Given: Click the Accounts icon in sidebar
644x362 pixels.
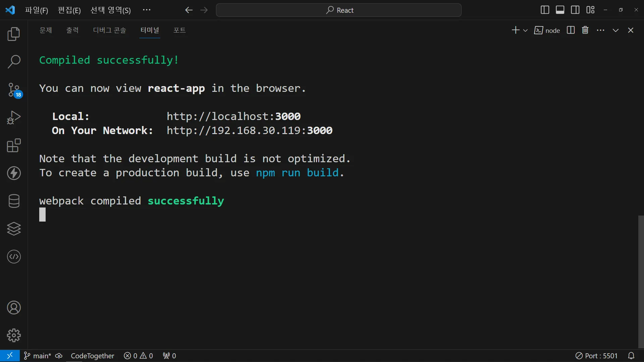Looking at the screenshot, I should tap(14, 308).
